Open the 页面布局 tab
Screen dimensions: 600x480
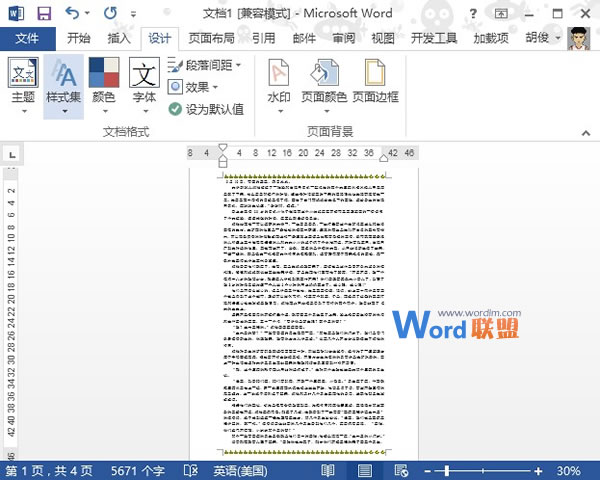[212, 38]
